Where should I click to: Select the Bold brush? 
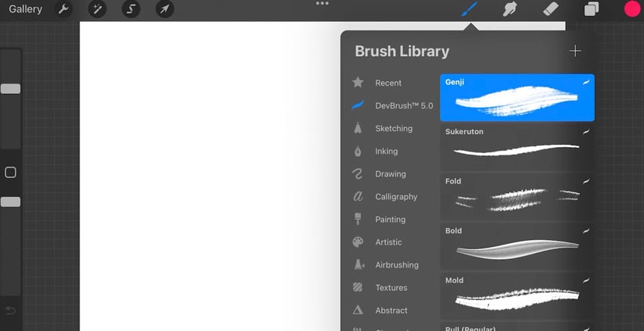point(517,247)
